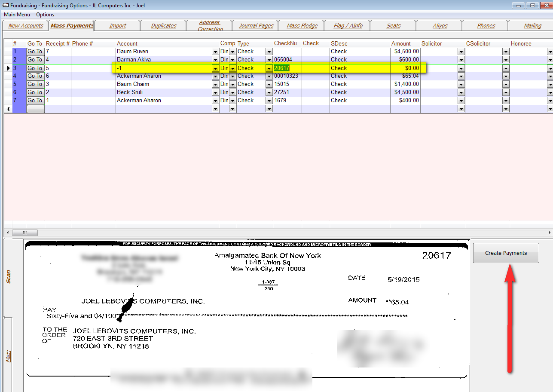Select the $4,500.00 amount for Baum Ruven

[x=405, y=52]
